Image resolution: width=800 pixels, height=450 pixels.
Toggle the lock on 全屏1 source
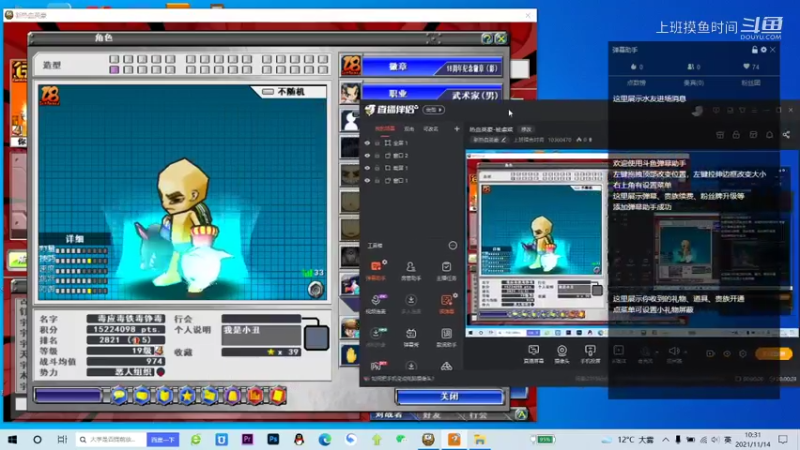coord(377,143)
